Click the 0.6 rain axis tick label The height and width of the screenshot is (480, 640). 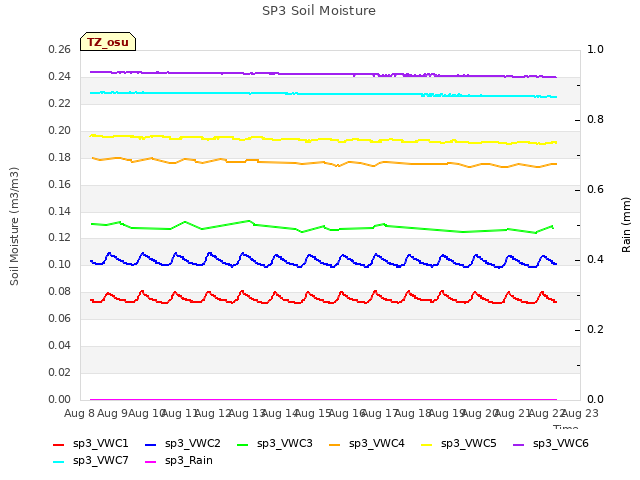pyautogui.click(x=595, y=189)
